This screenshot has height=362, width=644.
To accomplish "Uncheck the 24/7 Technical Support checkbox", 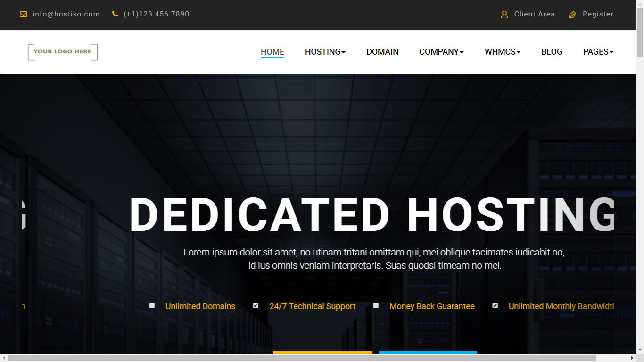I will 256,305.
